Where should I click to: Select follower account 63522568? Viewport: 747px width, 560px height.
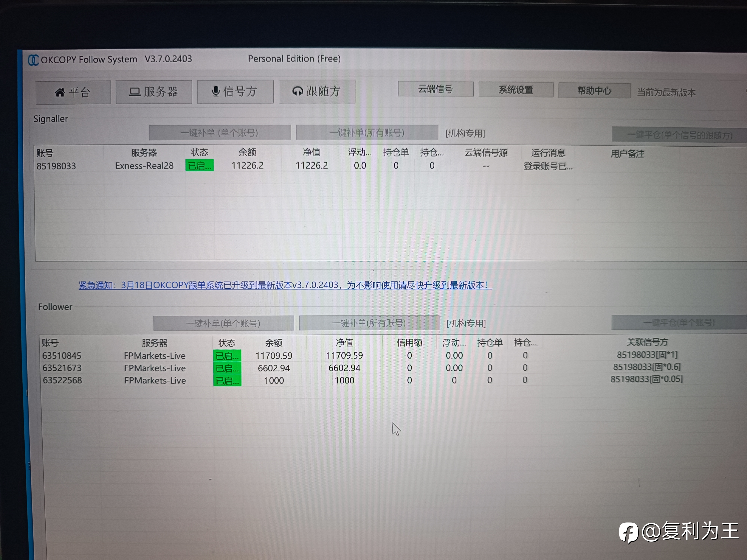pyautogui.click(x=63, y=380)
